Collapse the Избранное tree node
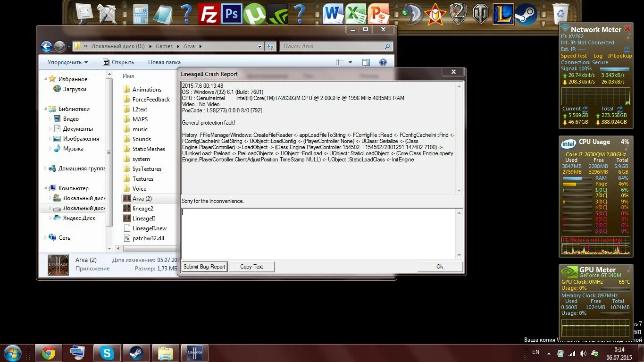Screen dimensions: 644x362 point(45,79)
